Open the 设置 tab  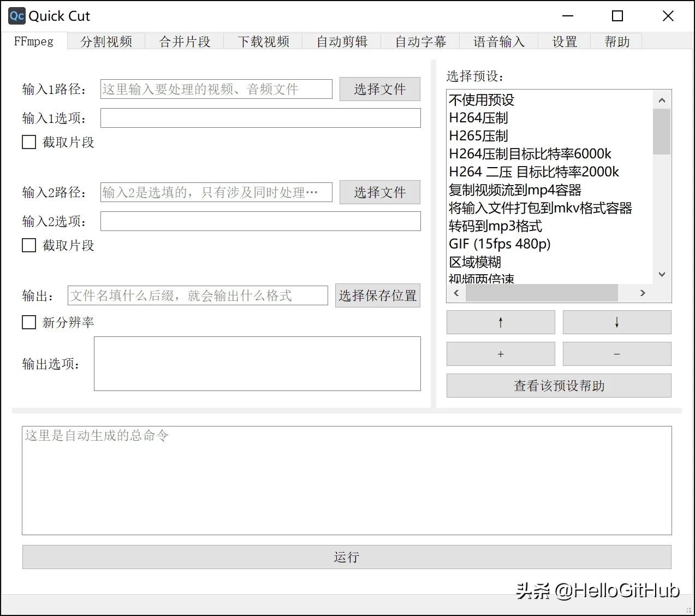click(x=565, y=42)
